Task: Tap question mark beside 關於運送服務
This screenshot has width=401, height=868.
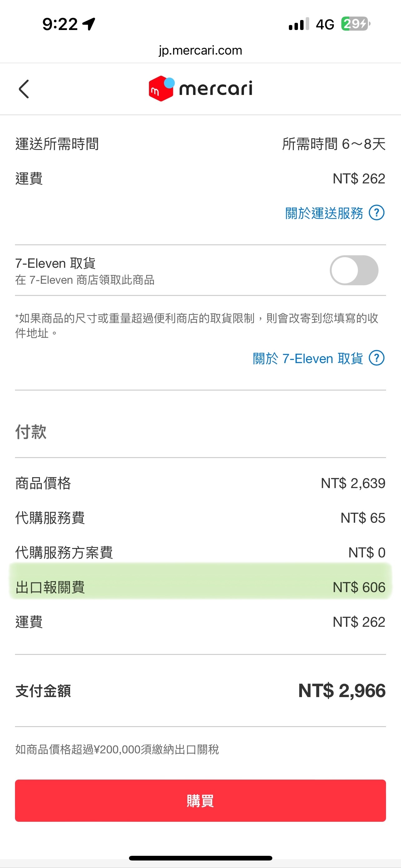Action: (376, 212)
